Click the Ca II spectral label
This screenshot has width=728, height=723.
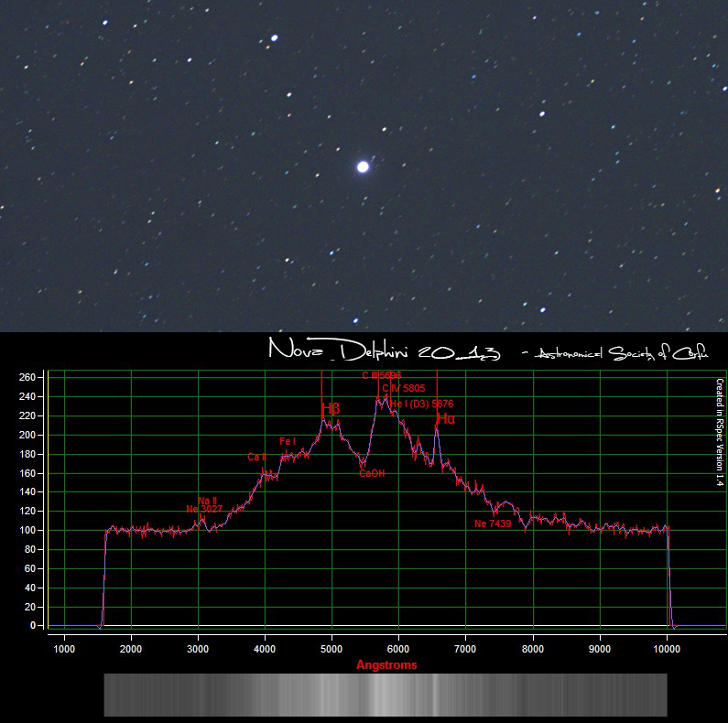pyautogui.click(x=257, y=457)
